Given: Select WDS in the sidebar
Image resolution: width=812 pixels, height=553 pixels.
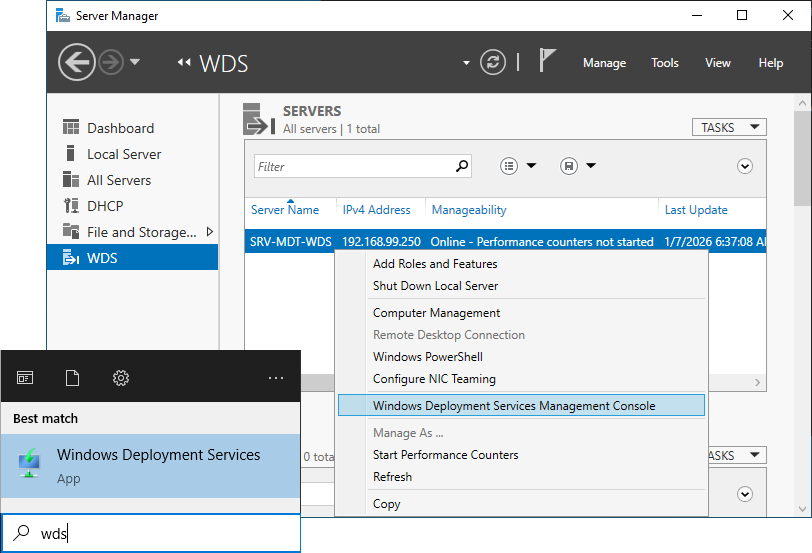Looking at the screenshot, I should click(133, 257).
